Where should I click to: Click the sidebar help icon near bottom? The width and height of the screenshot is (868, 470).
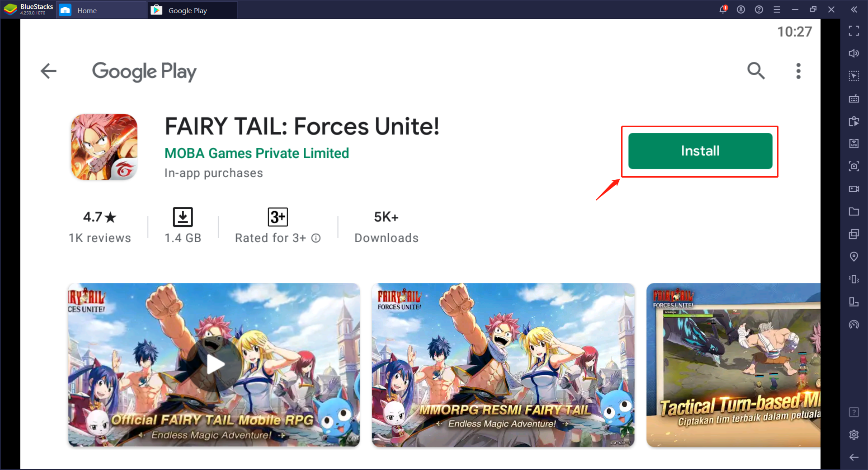(854, 412)
